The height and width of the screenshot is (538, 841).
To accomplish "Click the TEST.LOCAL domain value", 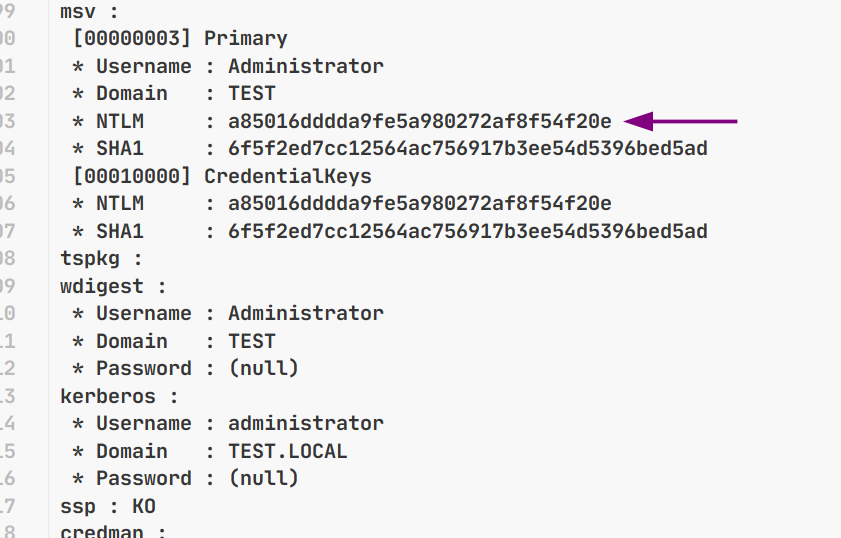I will (287, 452).
